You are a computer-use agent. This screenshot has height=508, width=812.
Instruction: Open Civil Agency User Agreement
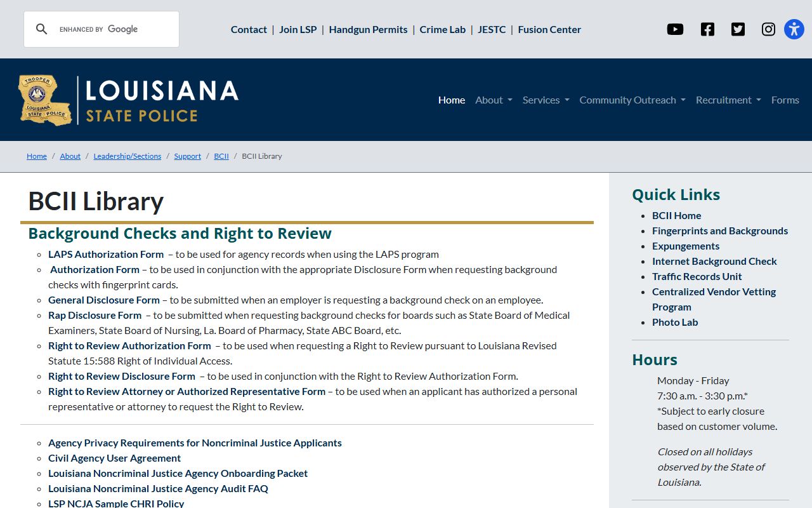pos(114,458)
